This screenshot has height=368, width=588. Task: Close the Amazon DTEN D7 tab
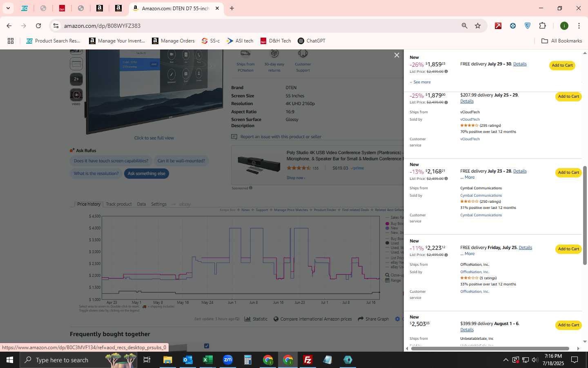217,8
